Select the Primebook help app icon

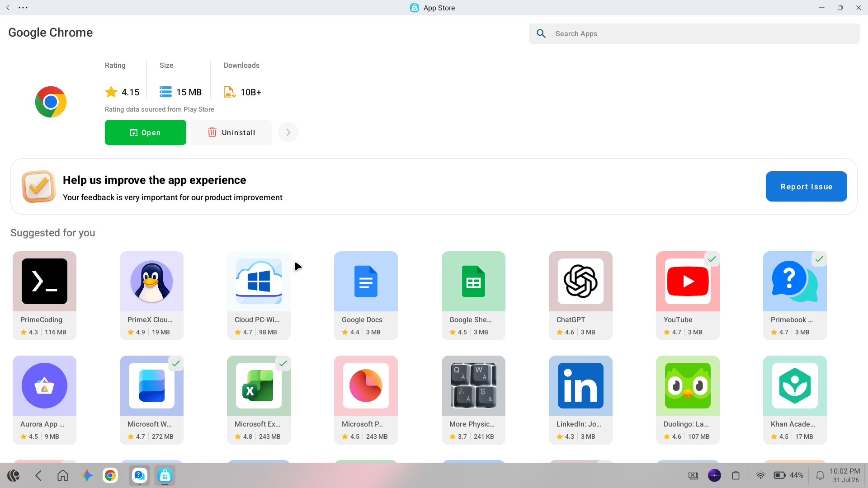(x=795, y=281)
